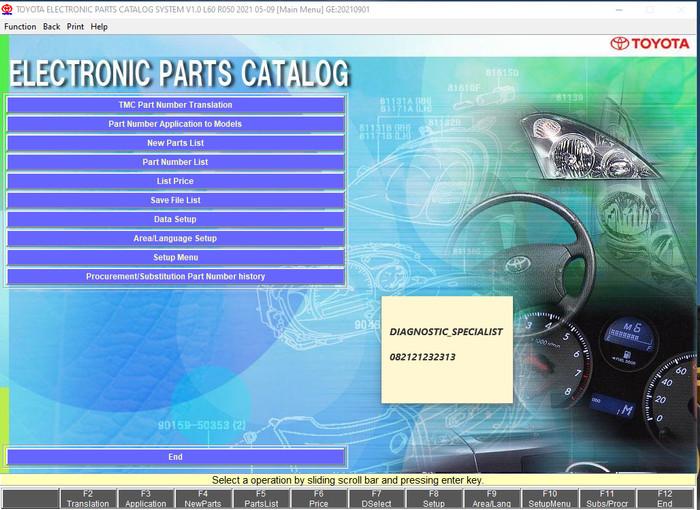The height and width of the screenshot is (510, 700).
Task: Open the Function menu
Action: (20, 27)
